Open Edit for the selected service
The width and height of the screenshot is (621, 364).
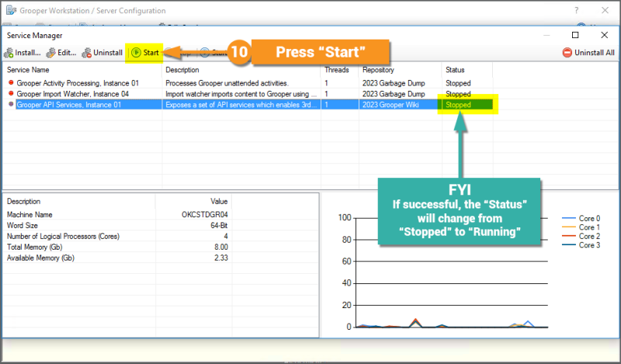[x=61, y=53]
